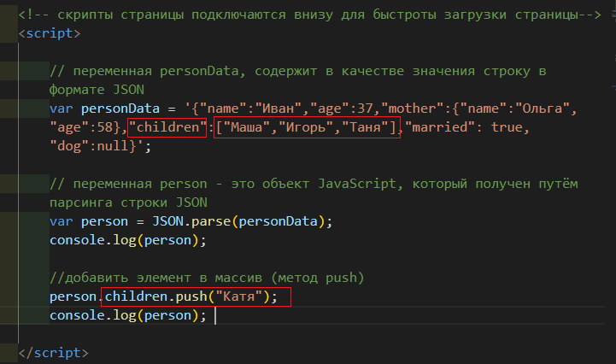Click the age value 37
616x364 pixels.
click(365, 109)
